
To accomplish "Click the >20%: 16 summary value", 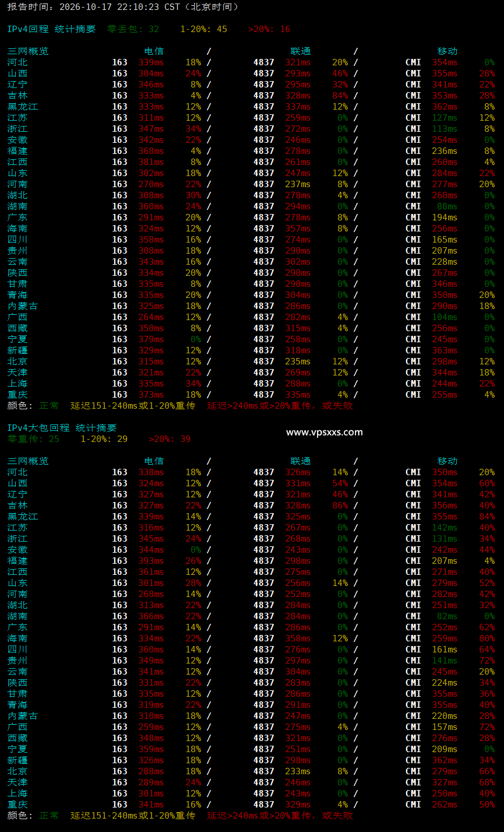I will point(269,29).
